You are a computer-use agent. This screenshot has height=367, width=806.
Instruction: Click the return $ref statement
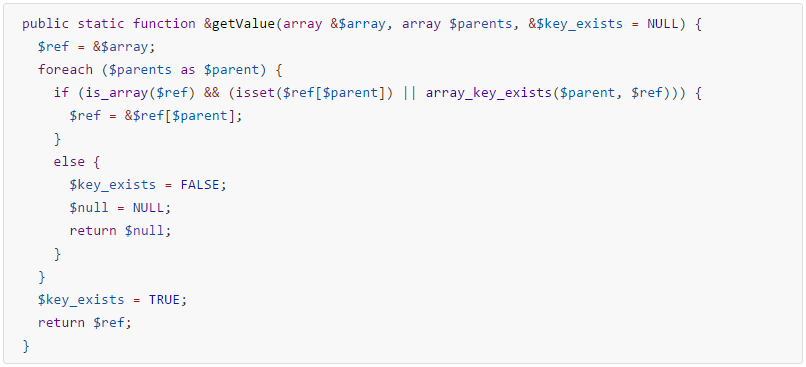tap(85, 323)
